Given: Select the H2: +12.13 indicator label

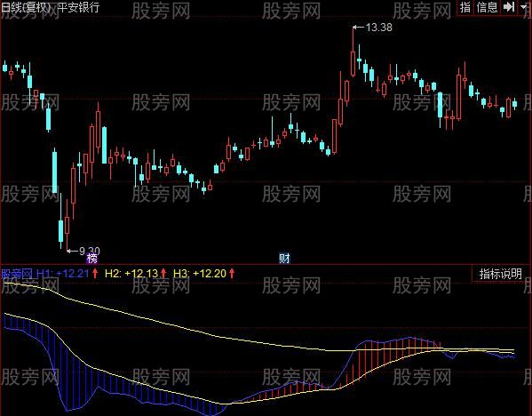Looking at the screenshot, I should (x=131, y=274).
